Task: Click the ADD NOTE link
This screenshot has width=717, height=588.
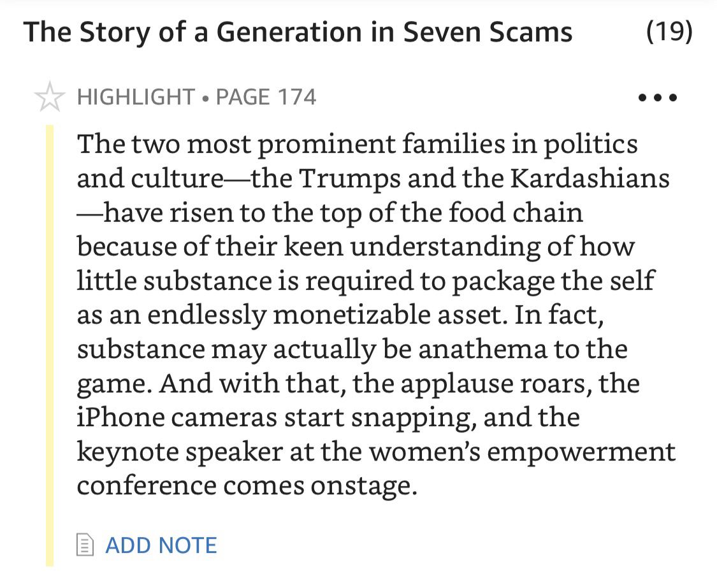Action: point(161,545)
